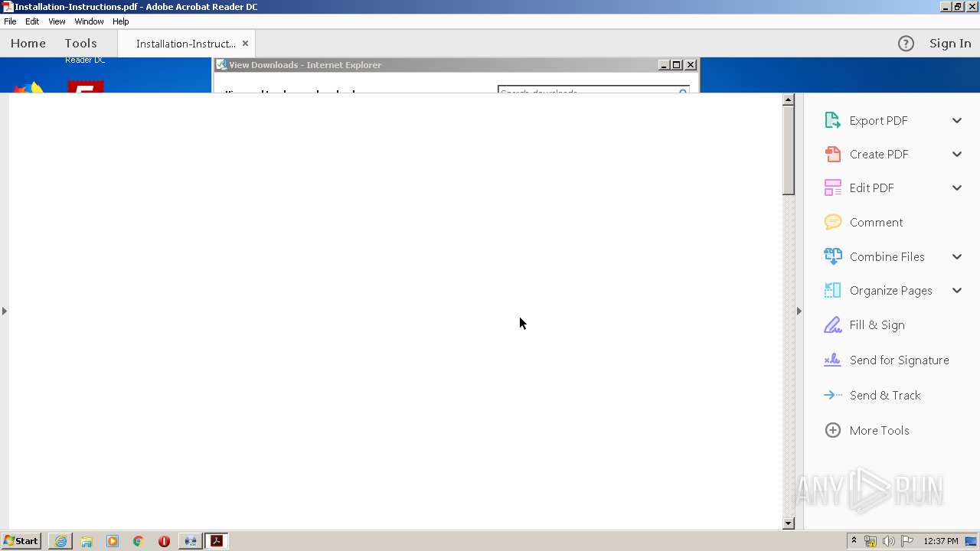Open the View menu
The width and height of the screenshot is (980, 551).
(57, 21)
